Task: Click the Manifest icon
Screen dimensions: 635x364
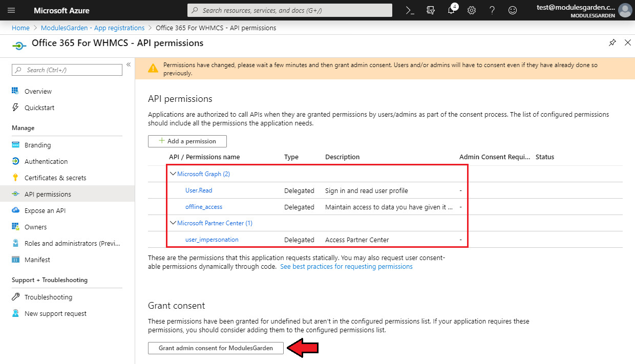Action: pos(15,260)
